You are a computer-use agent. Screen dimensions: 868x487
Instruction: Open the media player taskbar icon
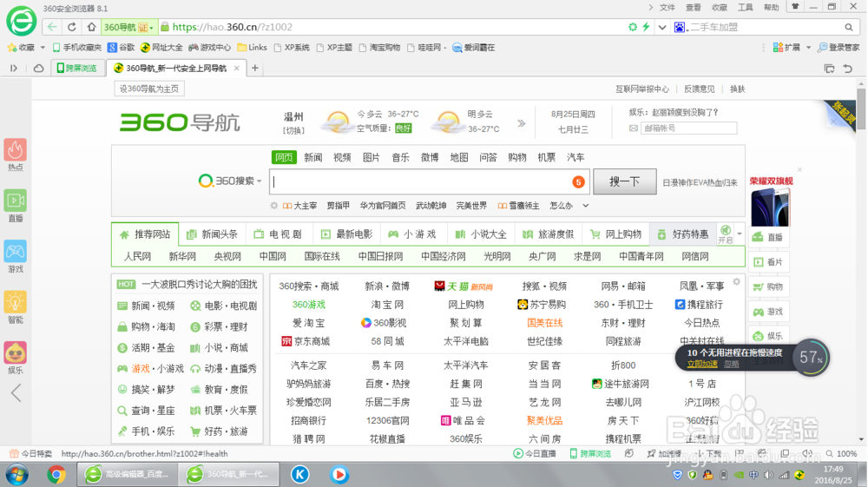[x=339, y=474]
